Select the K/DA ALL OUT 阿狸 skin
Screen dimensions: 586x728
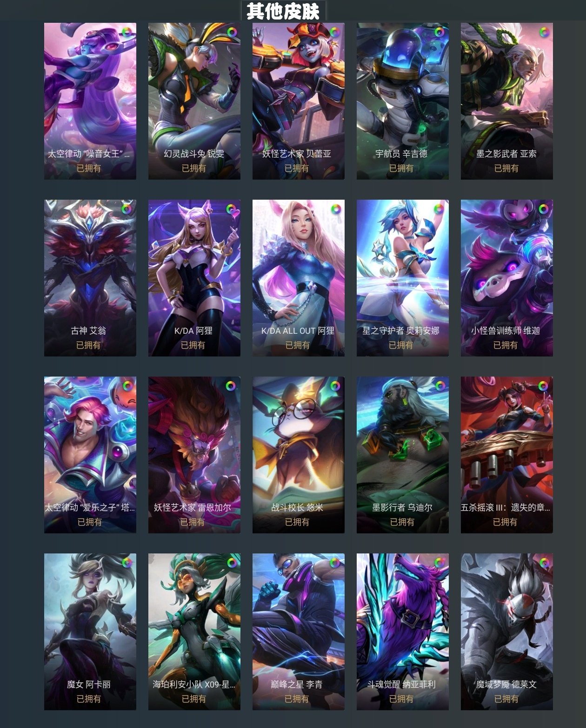coord(299,278)
